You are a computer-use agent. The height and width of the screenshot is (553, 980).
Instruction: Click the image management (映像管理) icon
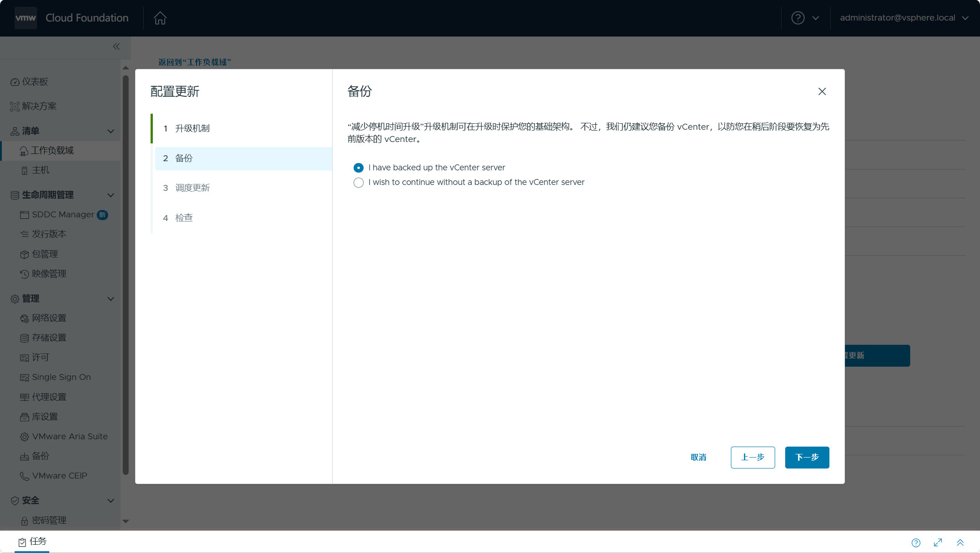25,274
